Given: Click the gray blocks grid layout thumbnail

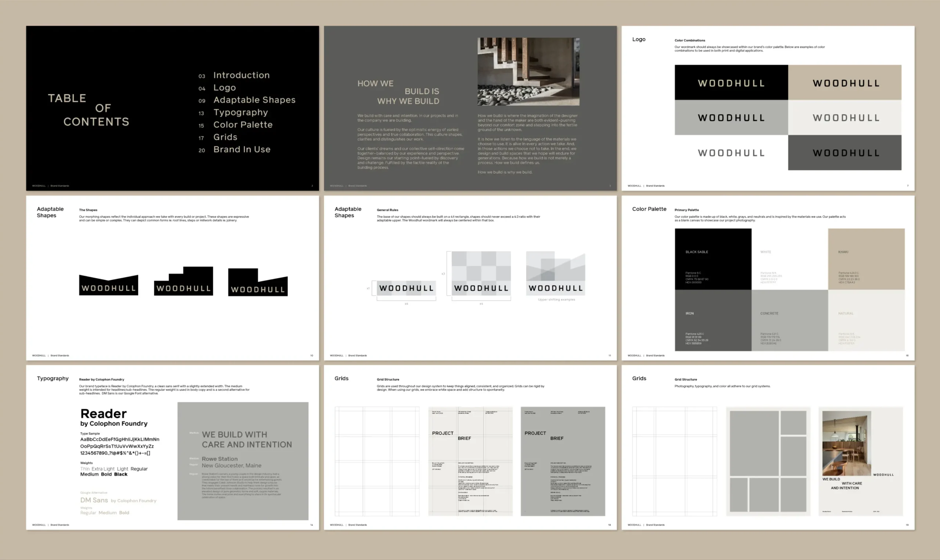Looking at the screenshot, I should tap(768, 461).
